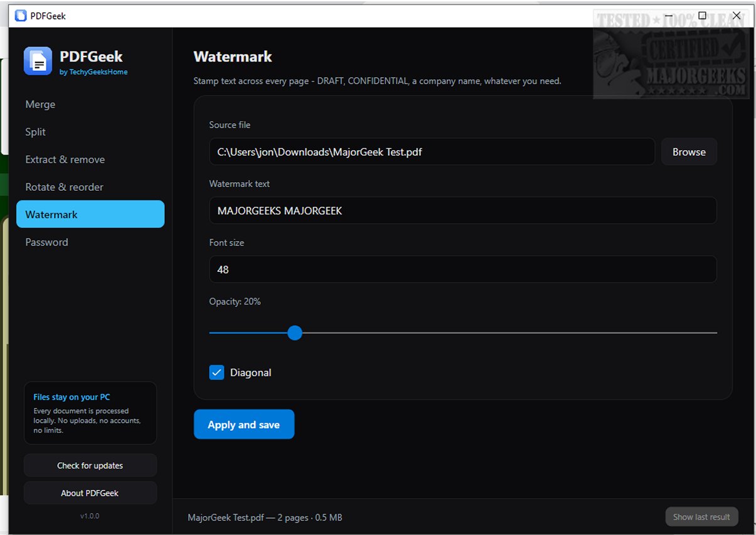Image resolution: width=756 pixels, height=535 pixels.
Task: Open the Merge section
Action: click(90, 104)
